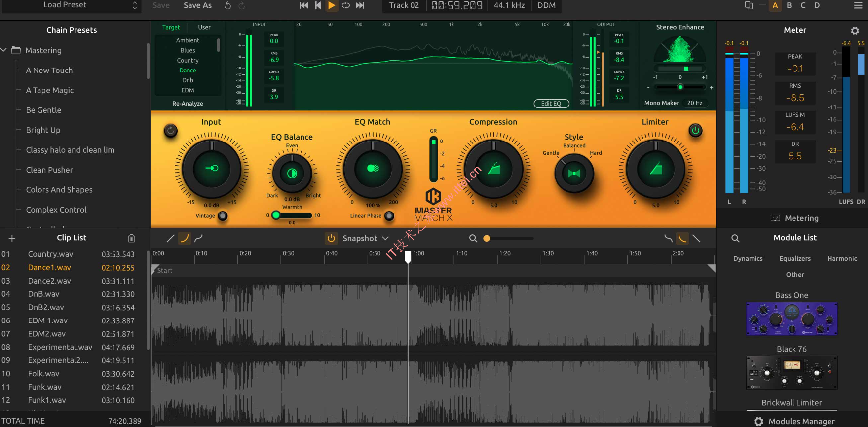Adjust the timeline zoom slider
868x427 pixels.
click(508, 238)
